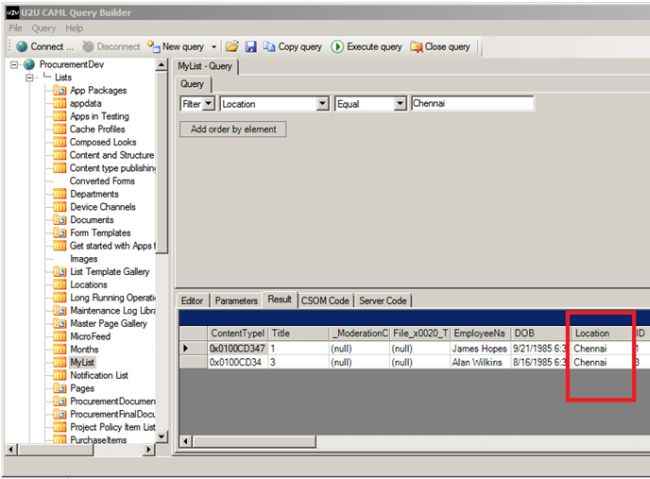Switch to the Editor tab

(x=192, y=301)
